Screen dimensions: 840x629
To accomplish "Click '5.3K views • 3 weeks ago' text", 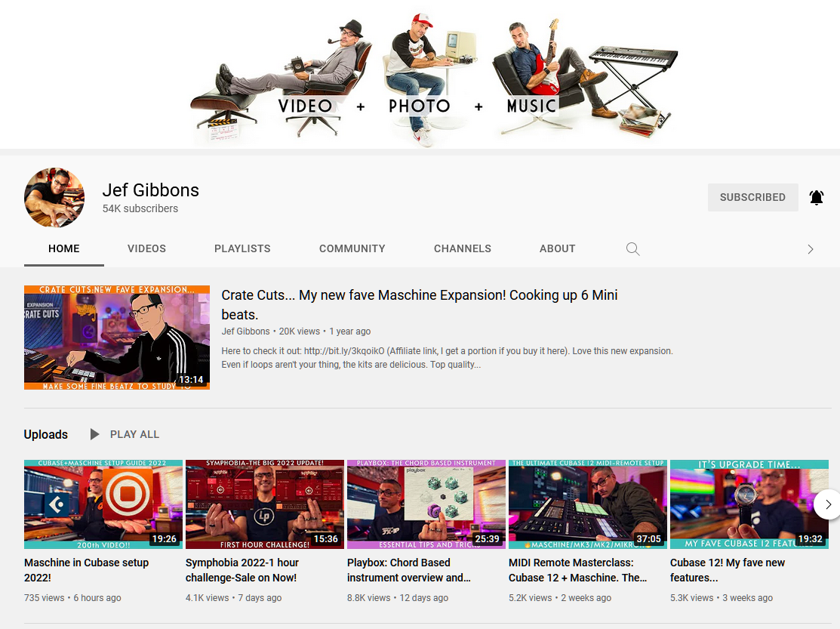I will point(721,598).
